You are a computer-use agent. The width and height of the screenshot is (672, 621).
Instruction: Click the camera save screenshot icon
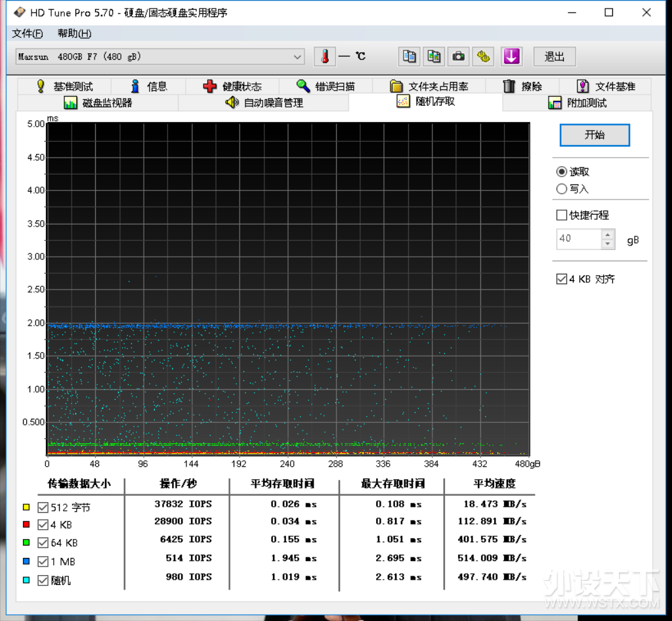(458, 56)
